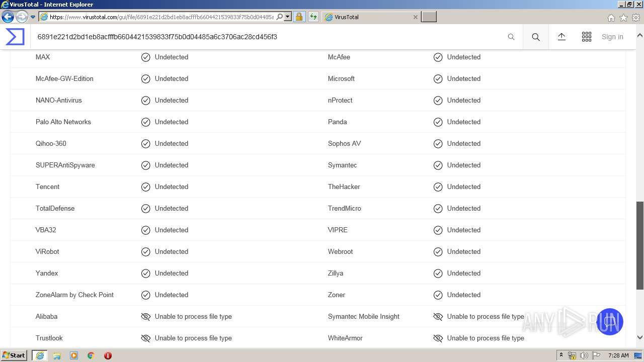Click the Symantec Mobile Insight eye icon
This screenshot has width=644, height=362.
click(x=438, y=316)
